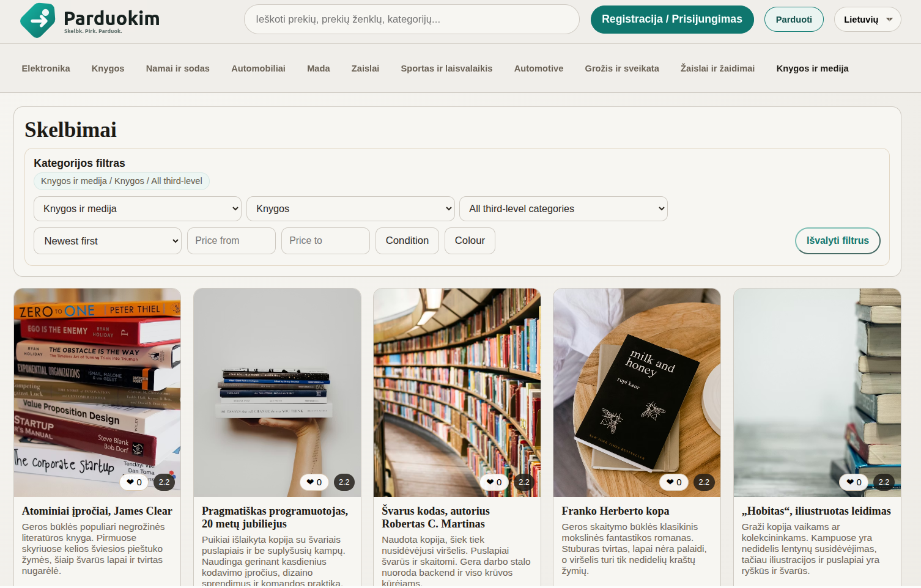Screen dimensions: 921x588
Task: Click the 2.2 badge on Švarus kodas
Action: point(524,482)
